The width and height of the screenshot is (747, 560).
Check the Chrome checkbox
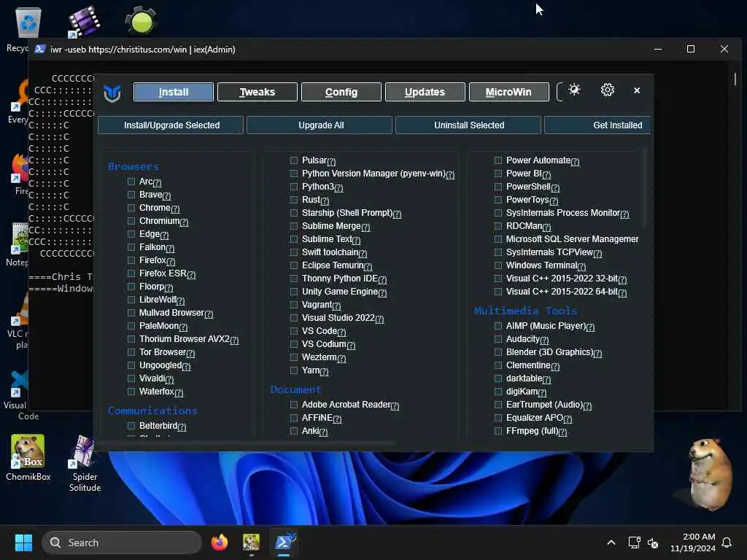point(131,208)
